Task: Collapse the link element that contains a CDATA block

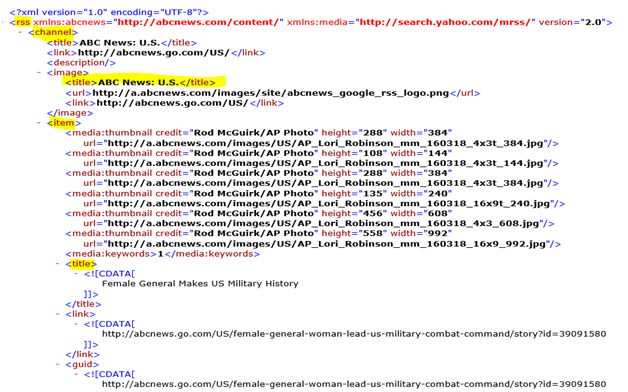Action: (58, 314)
